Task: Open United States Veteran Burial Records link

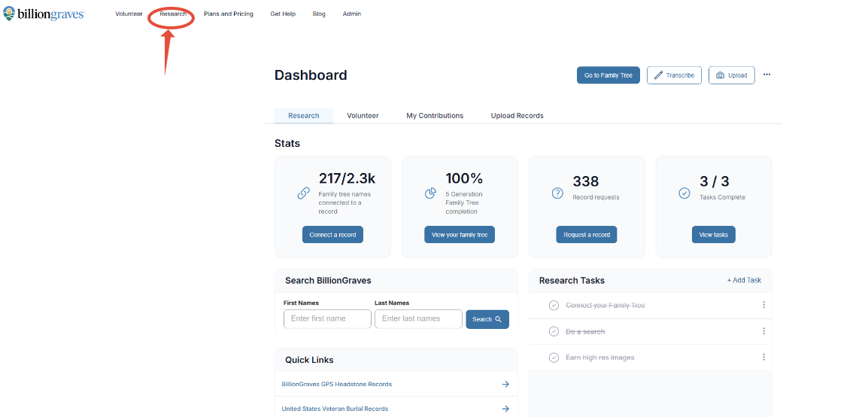Action: 335,409
